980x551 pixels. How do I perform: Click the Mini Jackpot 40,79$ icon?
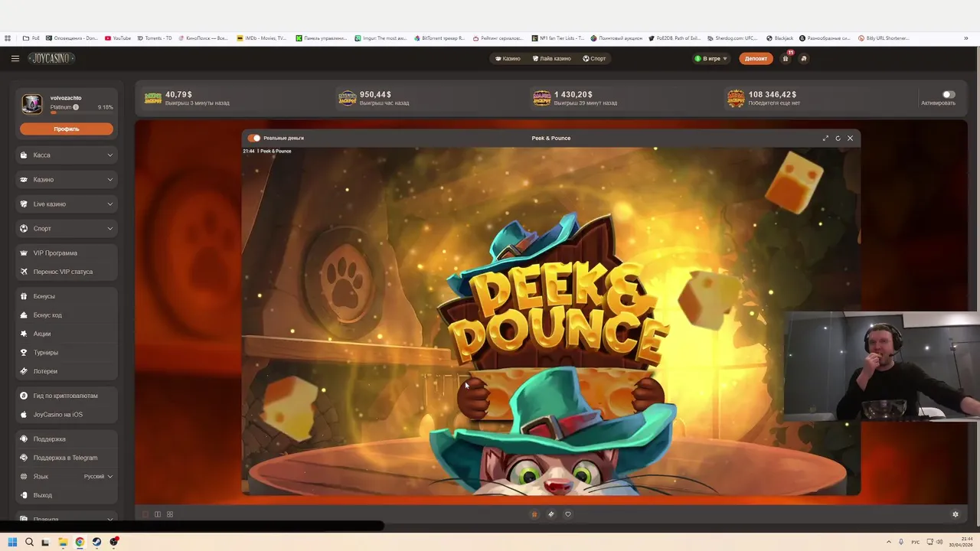(x=153, y=98)
